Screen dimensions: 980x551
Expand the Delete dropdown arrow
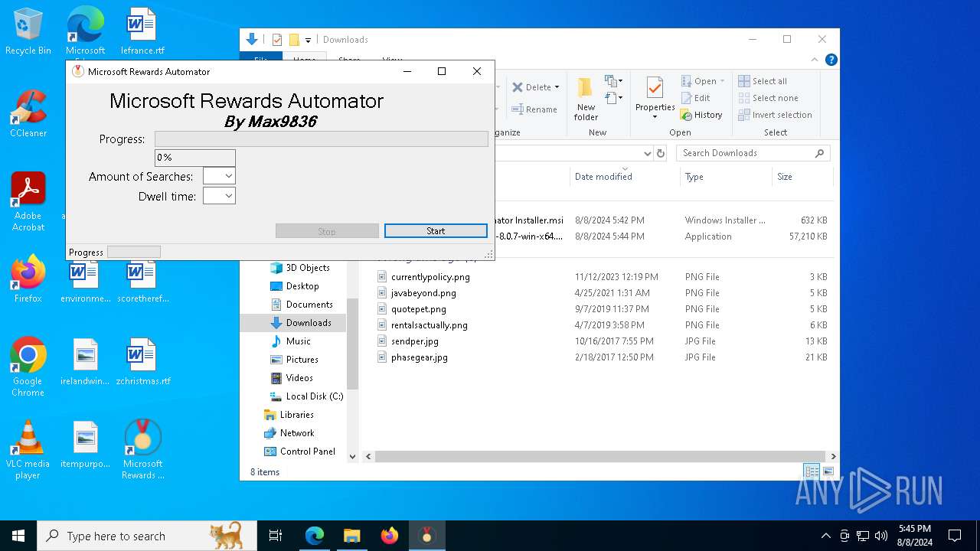(557, 87)
